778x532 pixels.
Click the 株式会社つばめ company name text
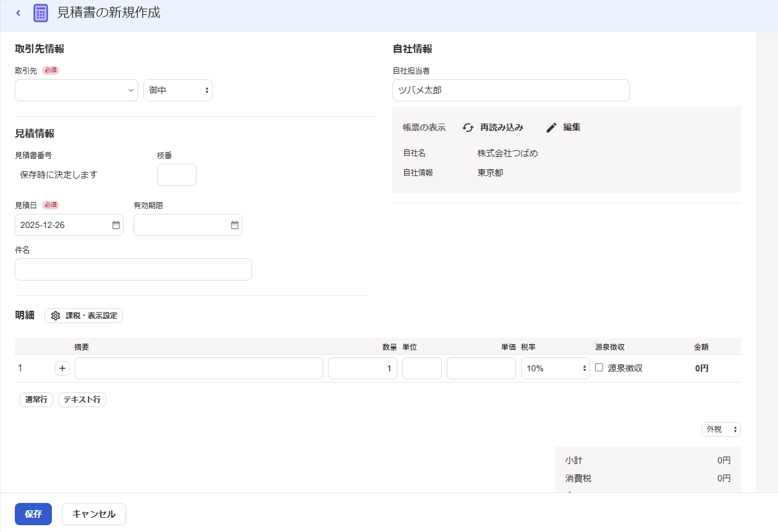click(507, 153)
